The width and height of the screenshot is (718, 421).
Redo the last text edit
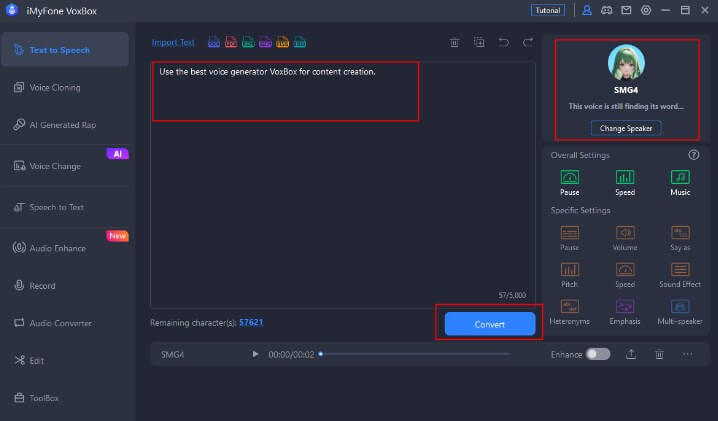(x=528, y=43)
